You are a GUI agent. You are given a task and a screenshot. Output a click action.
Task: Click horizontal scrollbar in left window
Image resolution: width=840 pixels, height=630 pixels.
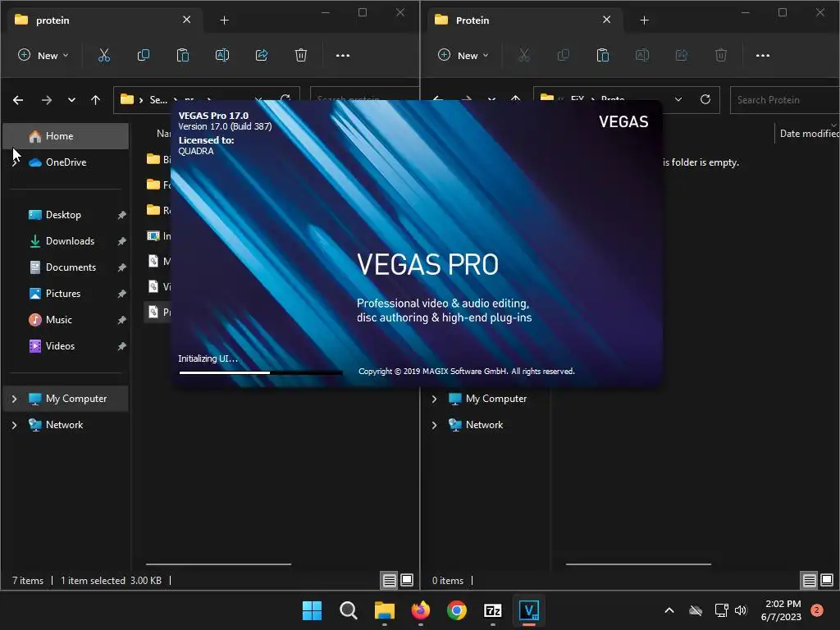218,564
